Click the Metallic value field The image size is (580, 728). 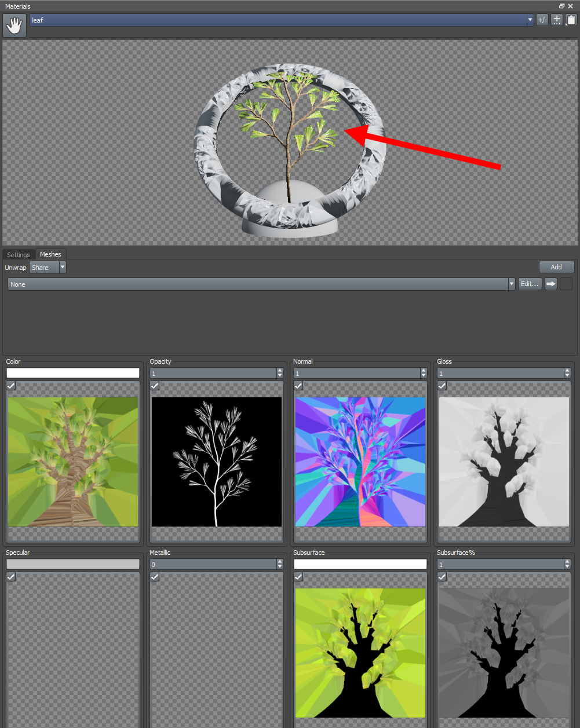[x=213, y=564]
